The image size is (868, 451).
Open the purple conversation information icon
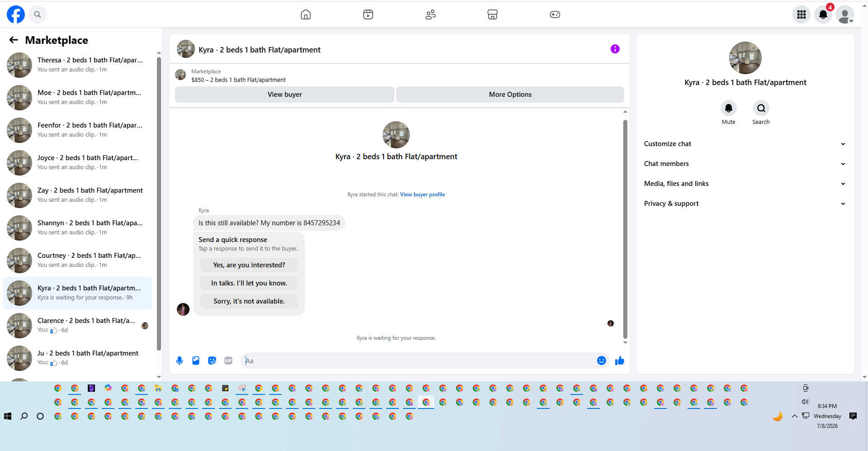point(615,49)
